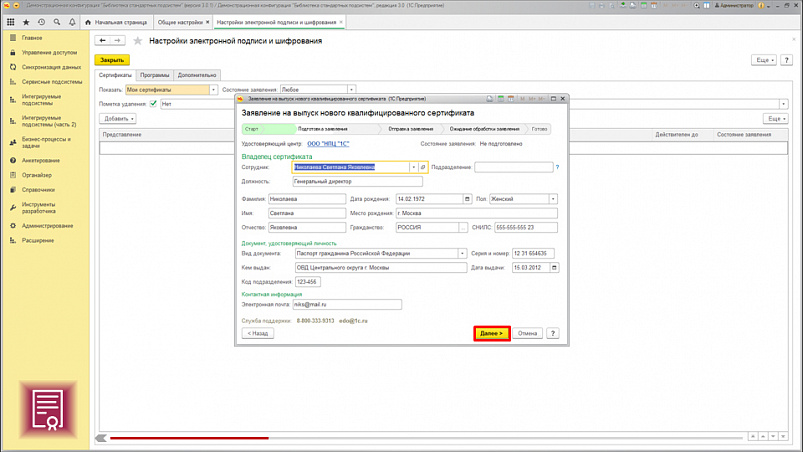803x452 pixels.
Task: Open calendar picker for Дата выдачи
Action: coord(554,268)
